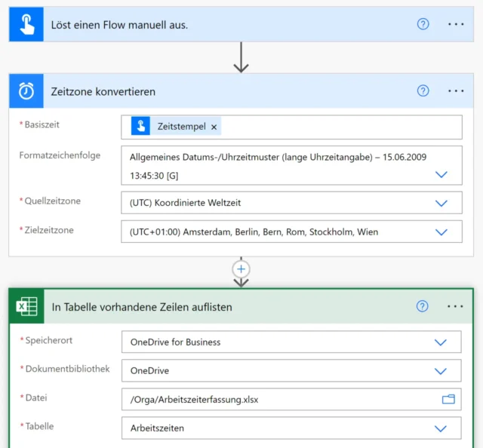The image size is (483, 448).
Task: Click the Zeitstempel dynamic content token
Action: 180,127
